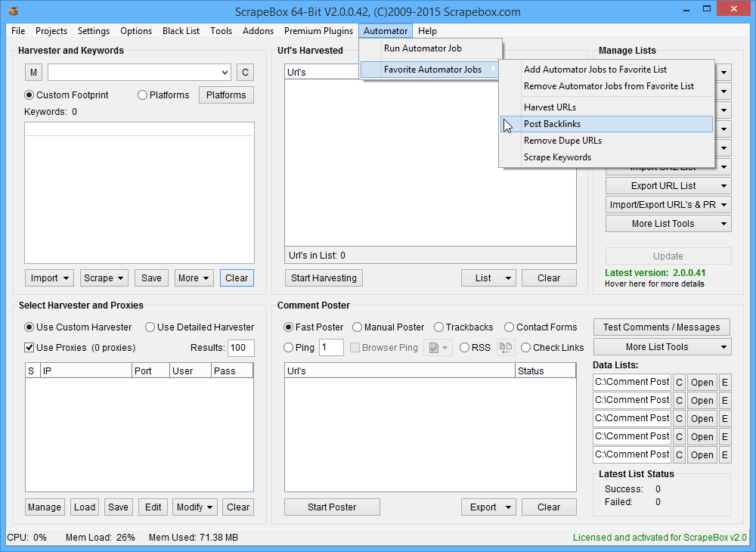Click the RSS copy icon button
This screenshot has width=756, height=552.
(x=505, y=348)
